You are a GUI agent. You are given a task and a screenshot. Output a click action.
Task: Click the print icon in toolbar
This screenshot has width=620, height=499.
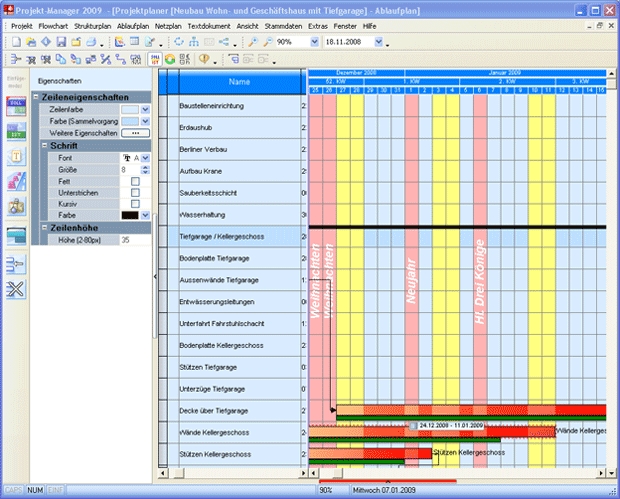pos(91,42)
